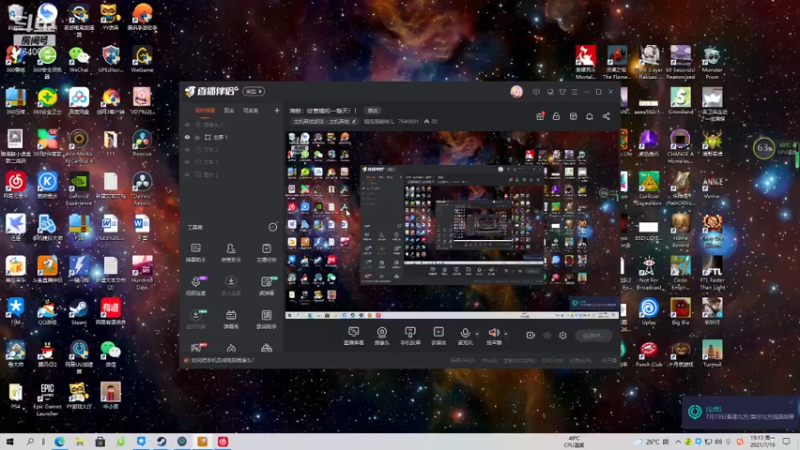Viewport: 800px width, 450px height.
Task: Expand the speaker options arrow
Action: tap(506, 334)
